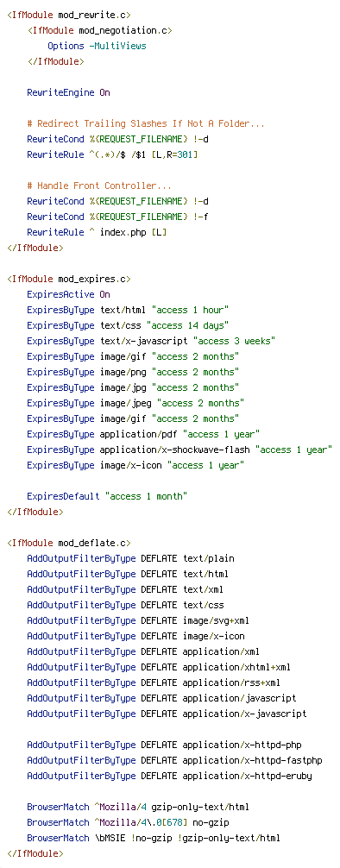This screenshot has width=340, height=868.
Task: Click the IfModule mod_deflate.c tag
Action: point(69,543)
